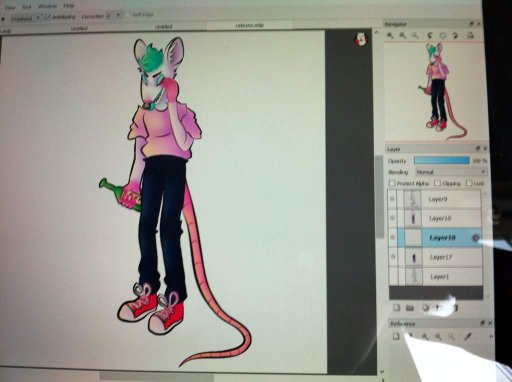The width and height of the screenshot is (512, 382).
Task: Open the Blending mode dropdown
Action: point(451,172)
